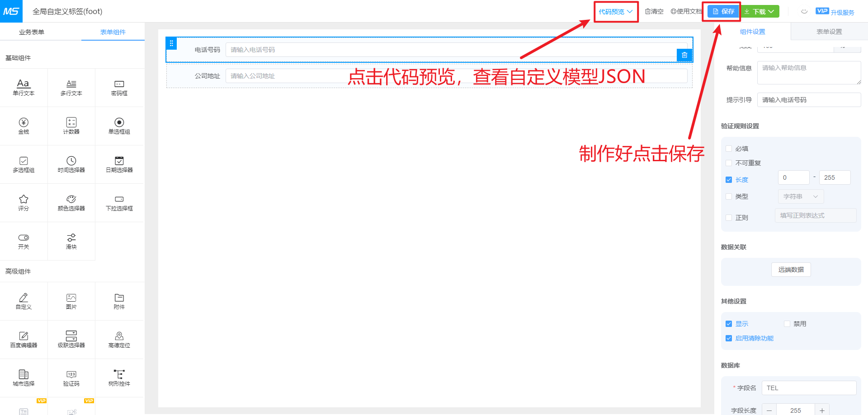Uncheck the 启用清除功能 checkbox

pyautogui.click(x=729, y=338)
